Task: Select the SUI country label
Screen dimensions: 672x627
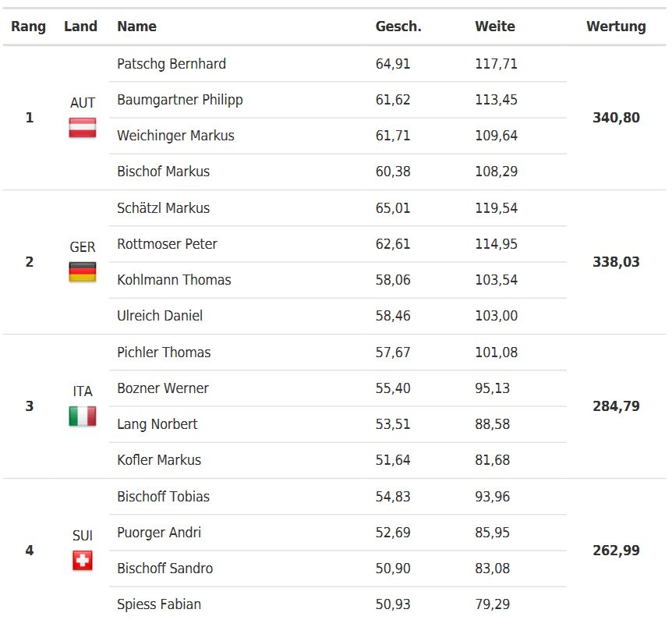Action: pos(83,536)
